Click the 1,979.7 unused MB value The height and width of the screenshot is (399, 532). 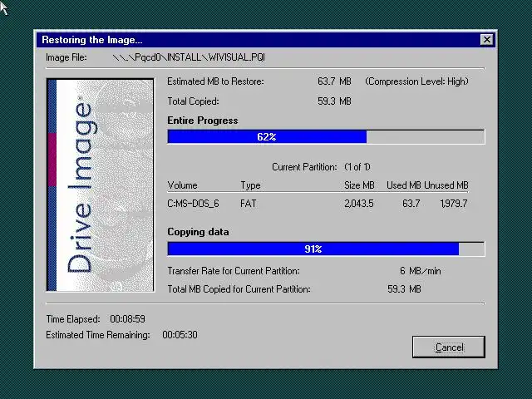coord(454,204)
